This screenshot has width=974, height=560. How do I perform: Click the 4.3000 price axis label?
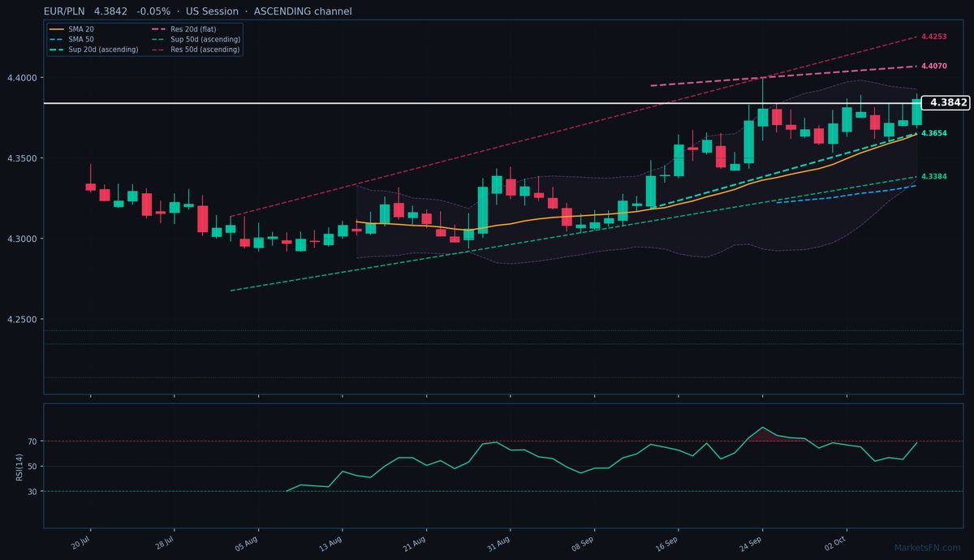coord(22,239)
